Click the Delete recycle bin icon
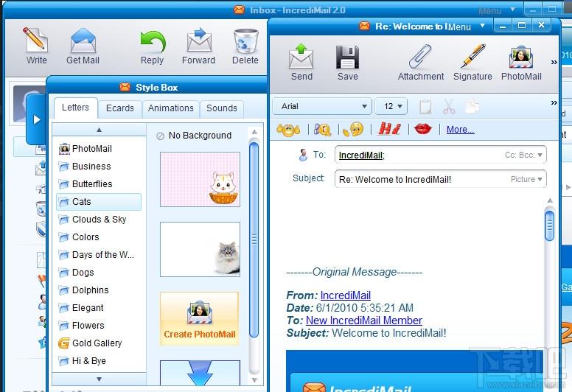572x392 pixels. coord(245,41)
